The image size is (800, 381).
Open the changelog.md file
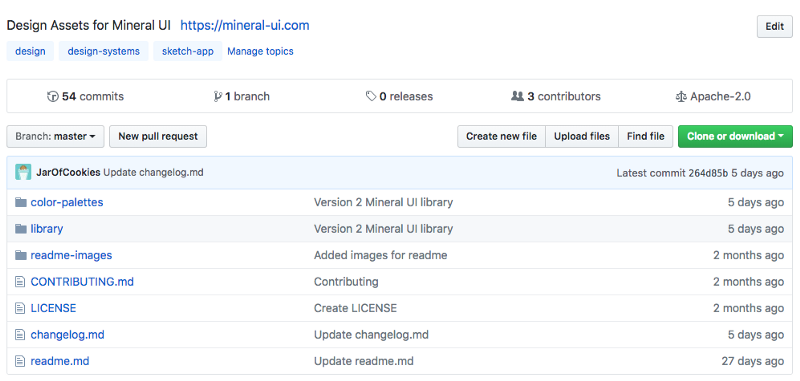click(x=67, y=335)
